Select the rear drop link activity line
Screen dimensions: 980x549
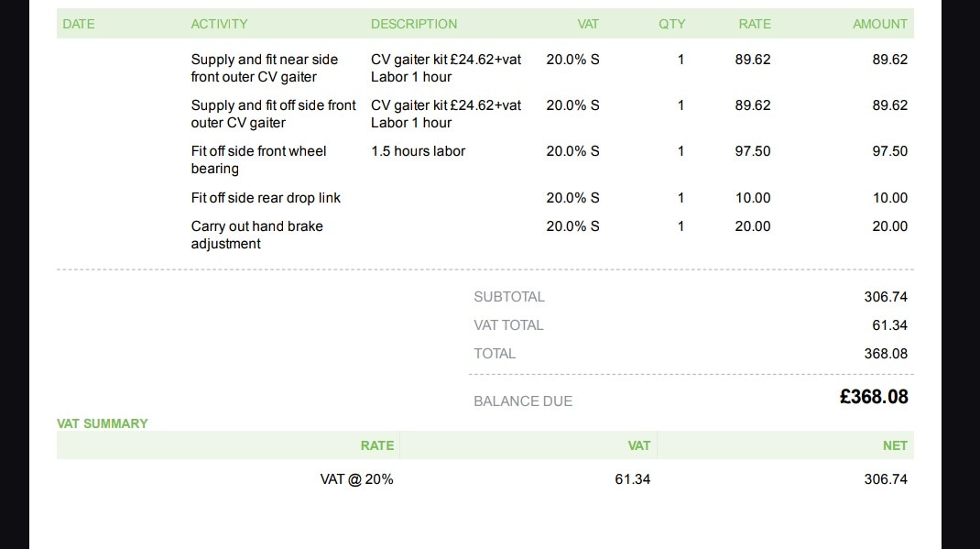coord(266,198)
